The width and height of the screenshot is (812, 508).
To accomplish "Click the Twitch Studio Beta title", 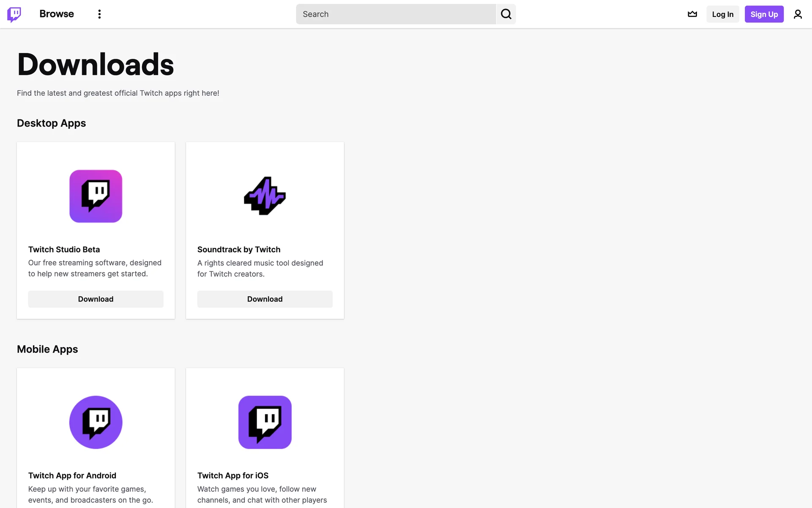I will click(x=64, y=249).
